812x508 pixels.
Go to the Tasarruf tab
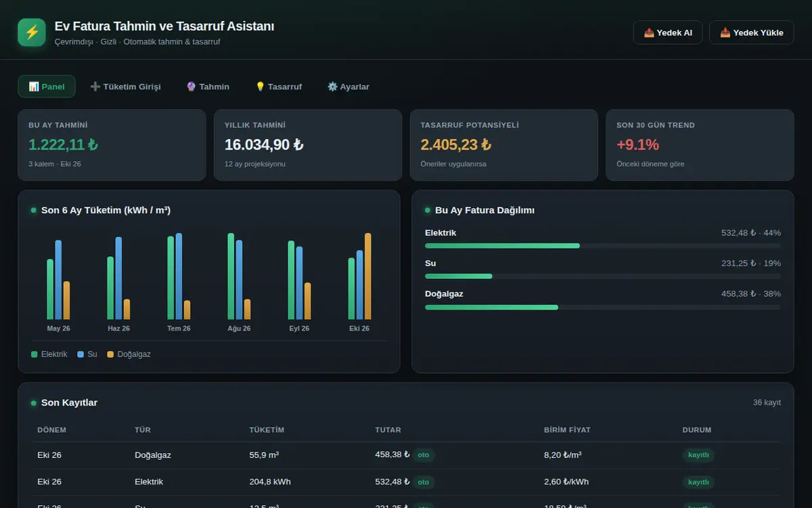[278, 87]
